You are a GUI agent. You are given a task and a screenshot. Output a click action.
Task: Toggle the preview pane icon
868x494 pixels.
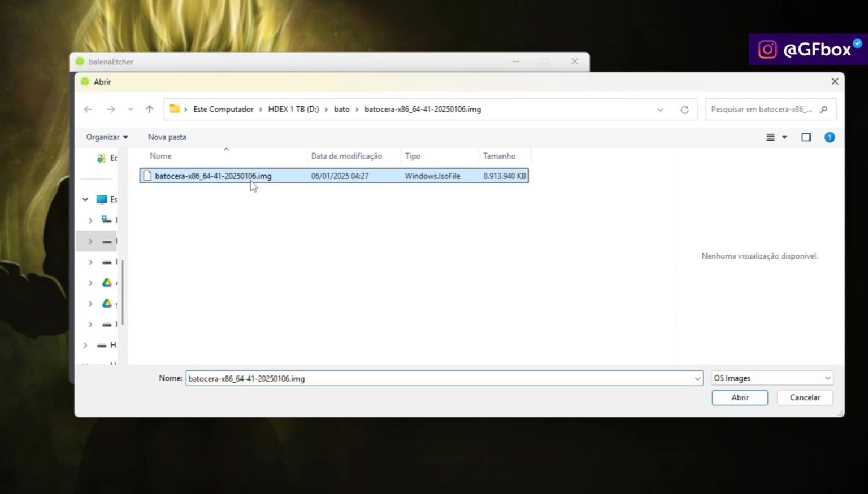point(806,137)
